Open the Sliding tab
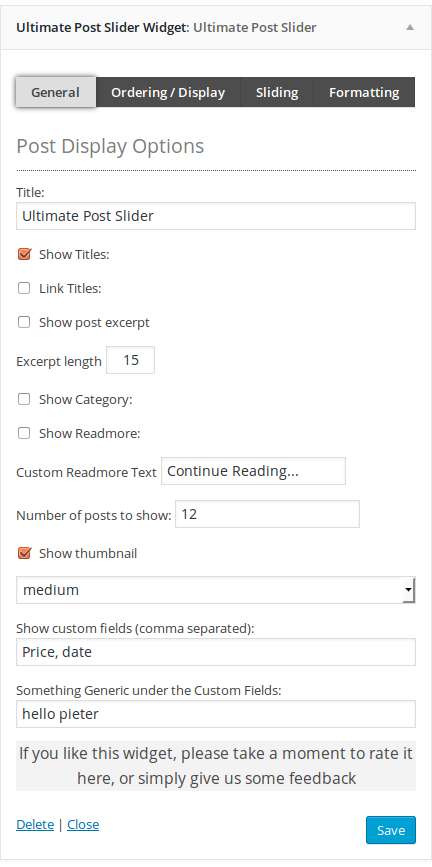This screenshot has height=867, width=432. coord(277,92)
